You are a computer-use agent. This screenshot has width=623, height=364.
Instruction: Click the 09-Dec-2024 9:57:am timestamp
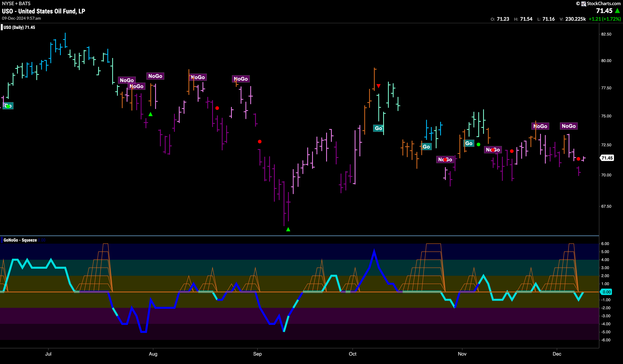click(21, 18)
